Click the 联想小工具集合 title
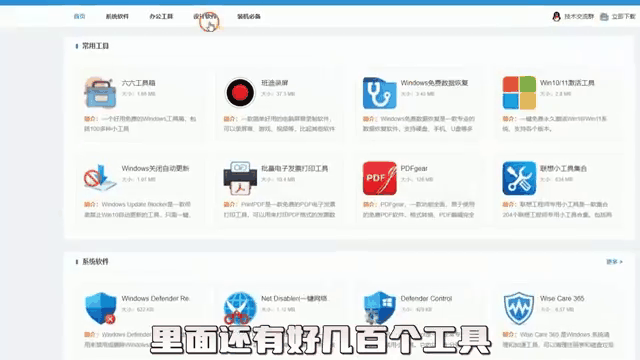The width and height of the screenshot is (640, 360). pos(563,168)
